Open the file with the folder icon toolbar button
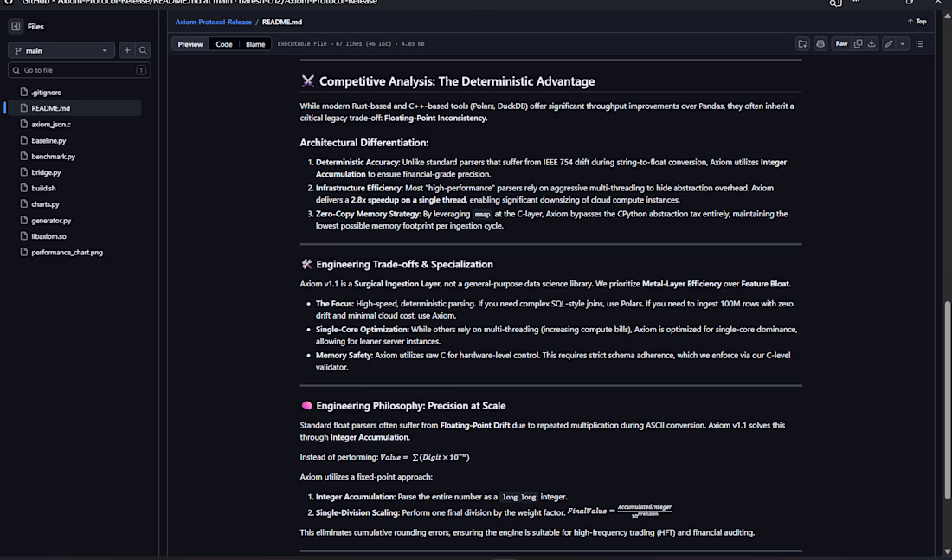Screen dimensions: 952x560 point(802,44)
